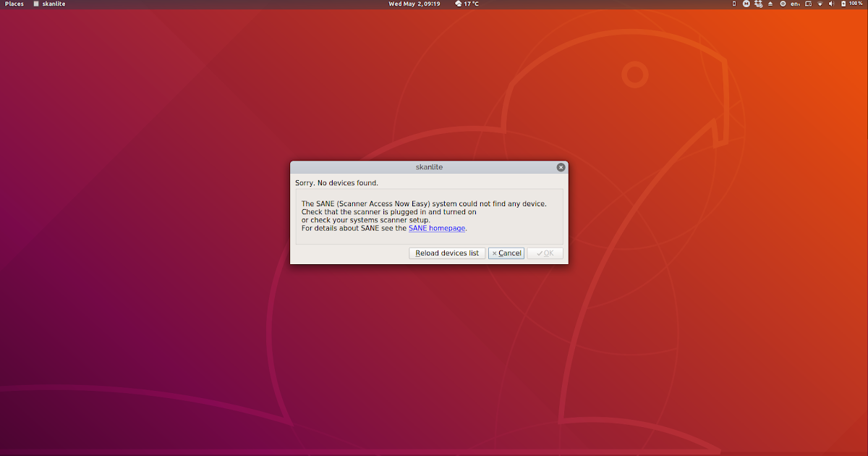Screen dimensions: 868x456
Task: Open the skanlite app menu in top bar
Action: [49, 4]
